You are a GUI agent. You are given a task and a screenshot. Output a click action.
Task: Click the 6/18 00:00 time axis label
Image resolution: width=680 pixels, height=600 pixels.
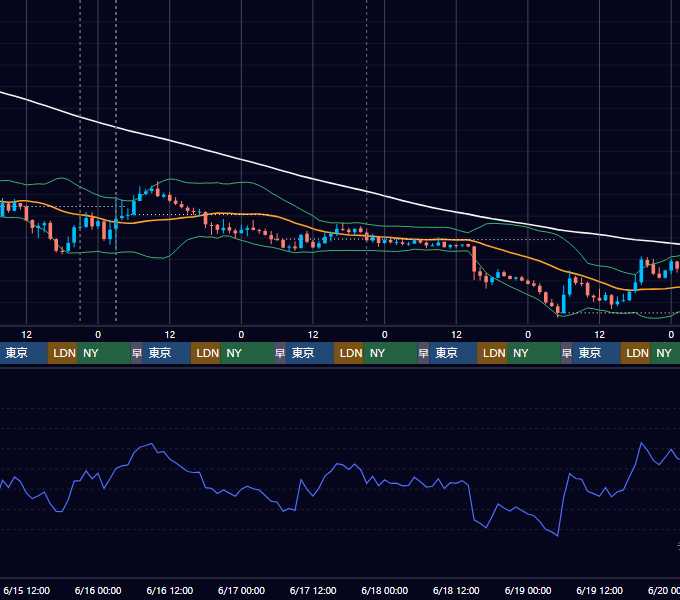pyautogui.click(x=385, y=590)
